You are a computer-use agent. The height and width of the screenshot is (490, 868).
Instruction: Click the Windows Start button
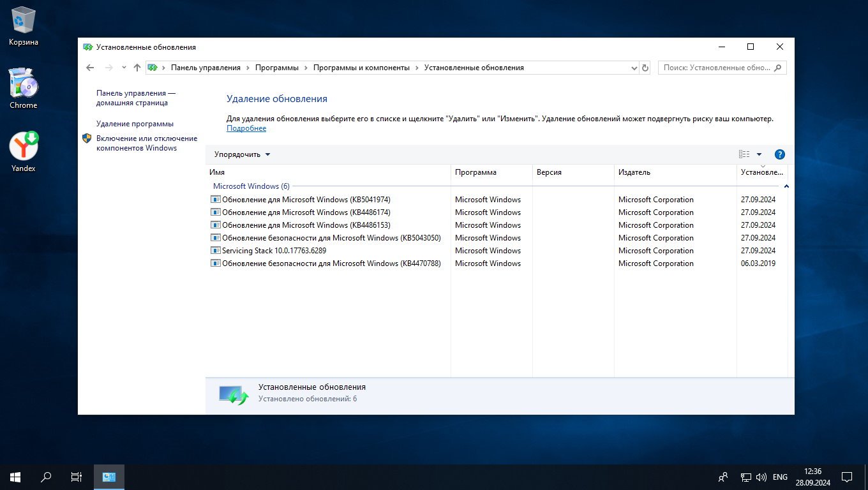[15, 477]
